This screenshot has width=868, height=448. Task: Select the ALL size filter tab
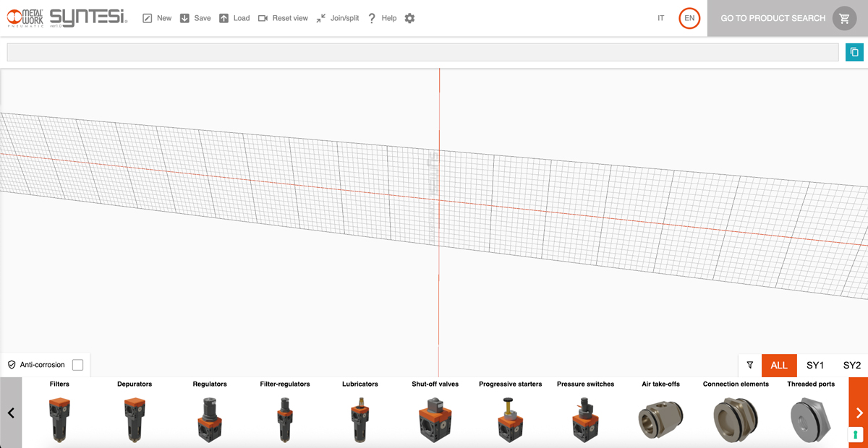tap(779, 365)
